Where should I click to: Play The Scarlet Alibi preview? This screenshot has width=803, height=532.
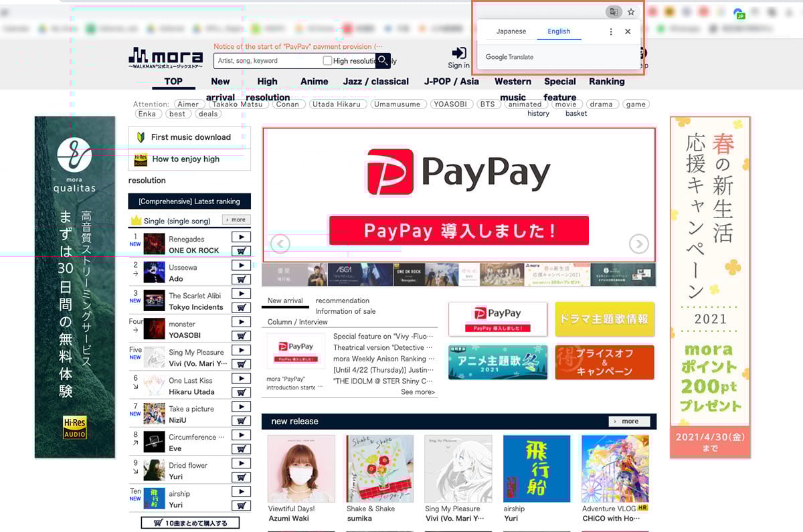(241, 294)
